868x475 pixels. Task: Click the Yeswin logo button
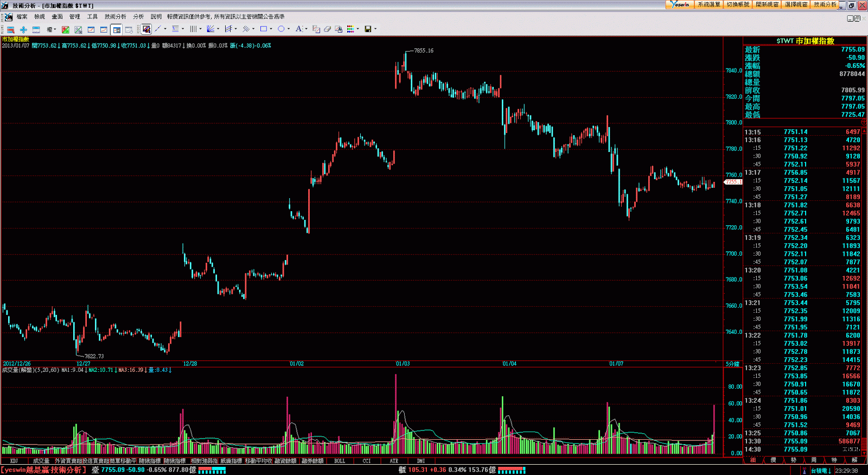click(x=680, y=4)
